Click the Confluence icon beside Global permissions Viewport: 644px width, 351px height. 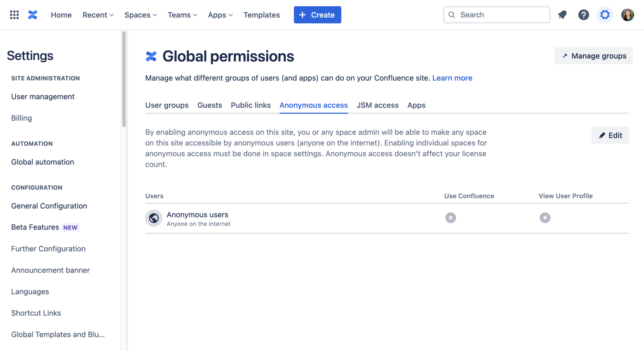click(x=151, y=56)
